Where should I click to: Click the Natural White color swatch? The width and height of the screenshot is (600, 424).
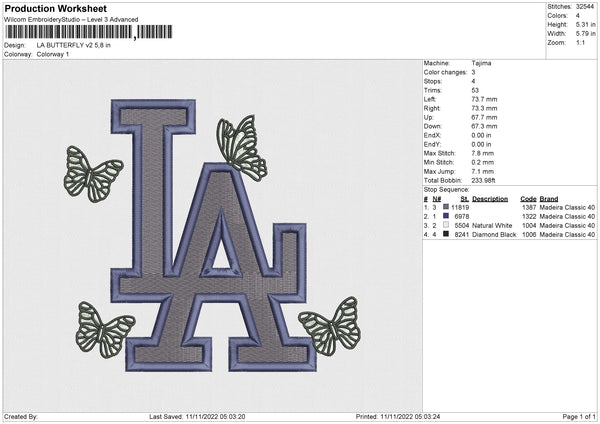coord(446,225)
